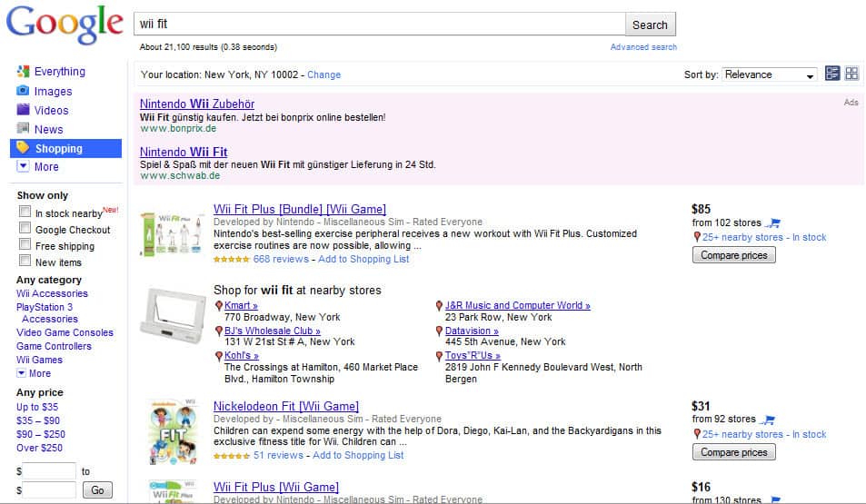Filter by Game Controllers category
This screenshot has height=504, width=866.
pos(54,346)
